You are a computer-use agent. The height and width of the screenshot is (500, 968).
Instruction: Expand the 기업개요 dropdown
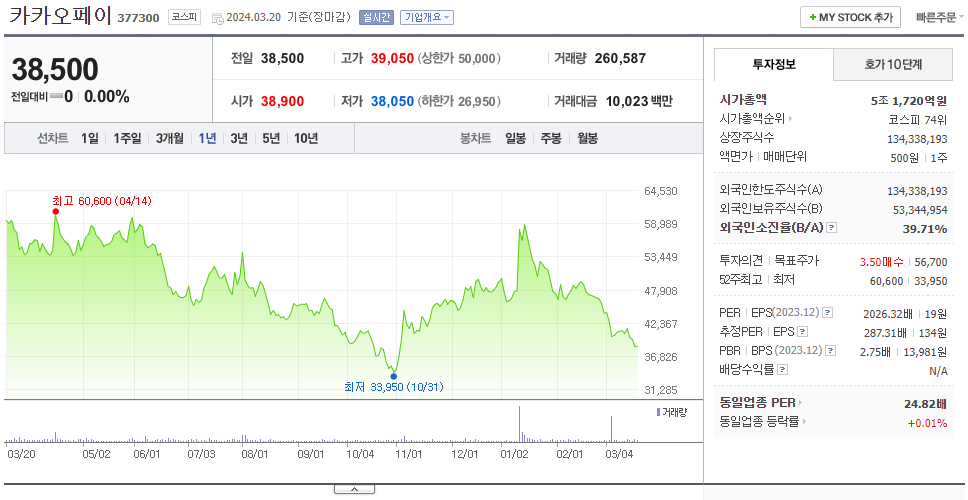pyautogui.click(x=427, y=17)
